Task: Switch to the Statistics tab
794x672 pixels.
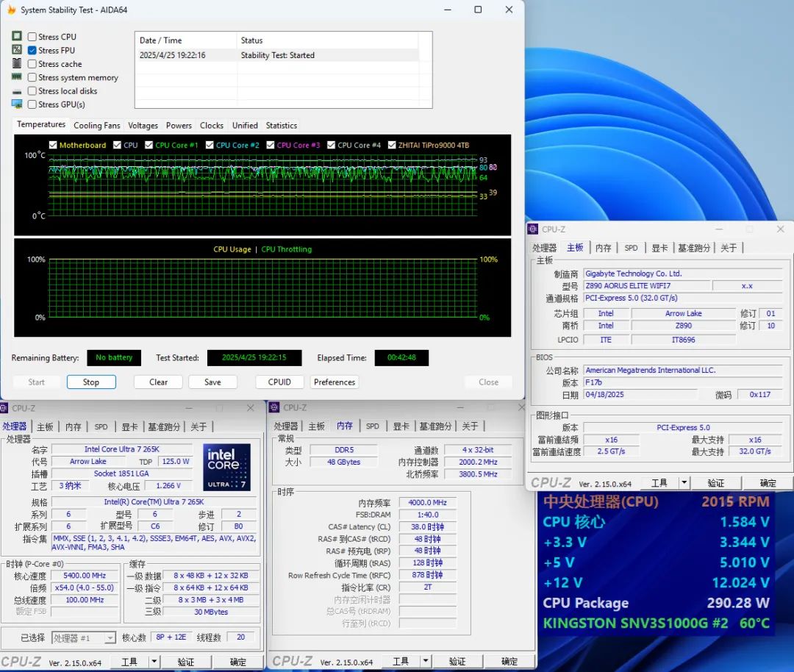Action: pos(282,125)
